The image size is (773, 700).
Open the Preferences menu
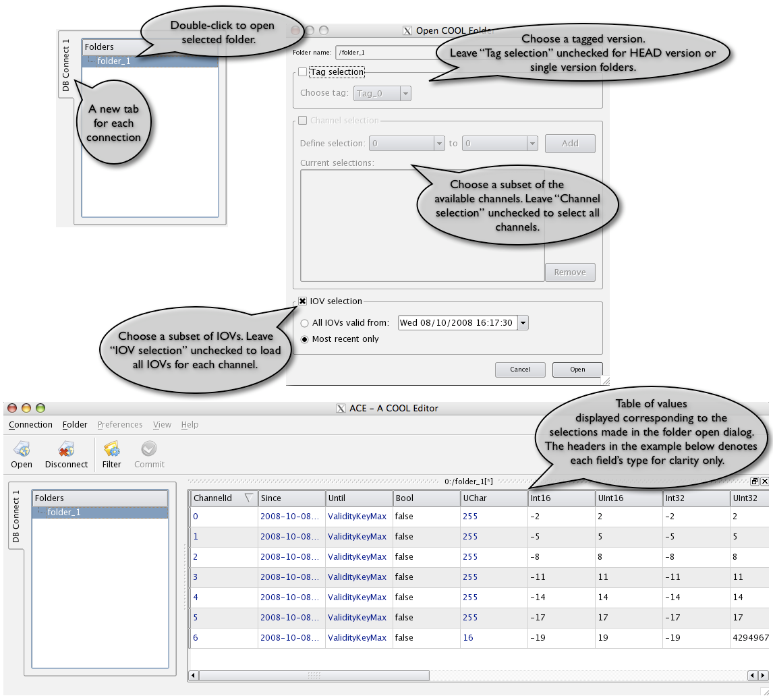click(x=120, y=424)
